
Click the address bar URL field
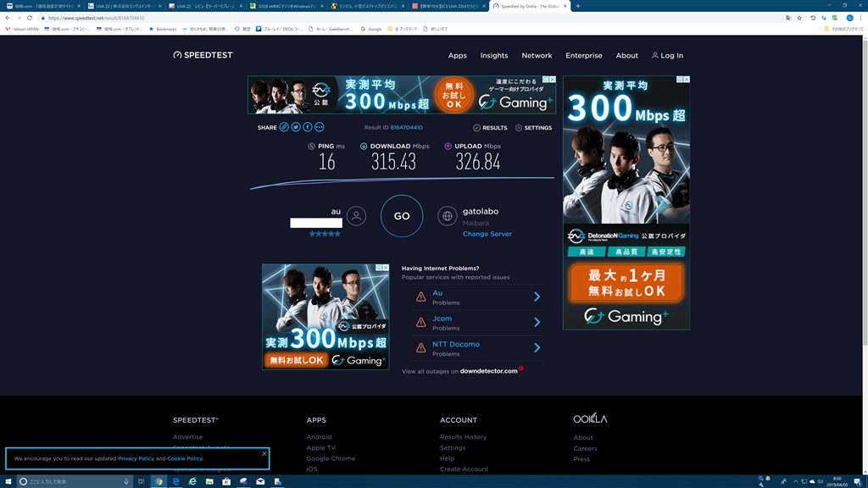point(409,18)
